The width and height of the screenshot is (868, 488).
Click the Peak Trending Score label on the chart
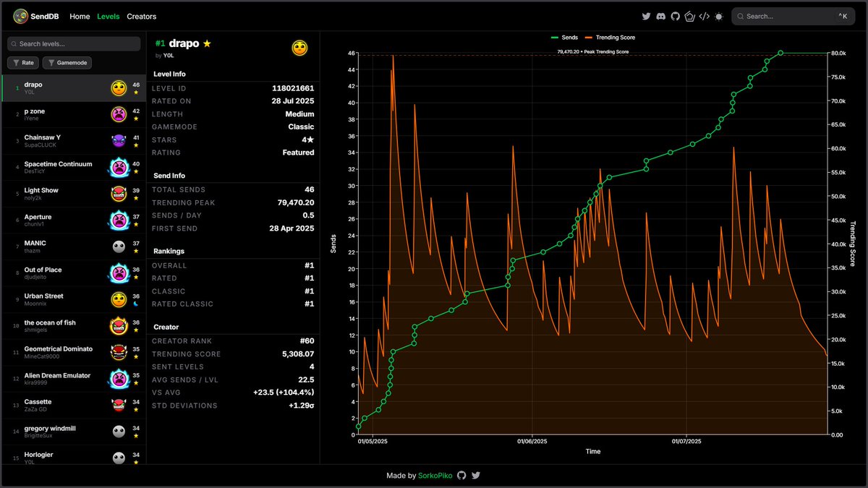click(x=593, y=52)
